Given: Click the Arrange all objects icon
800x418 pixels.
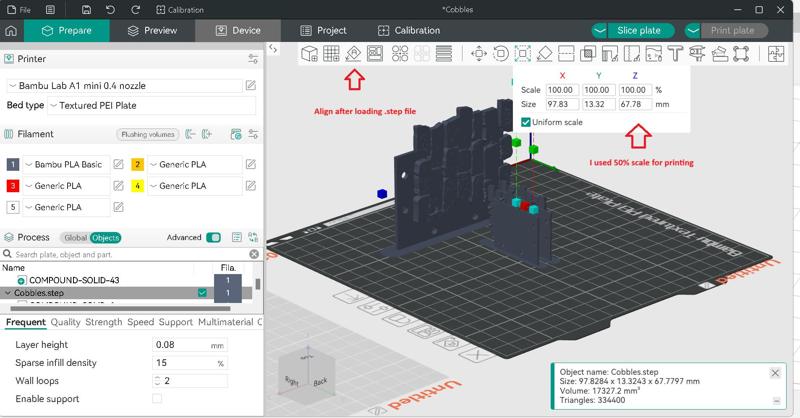Looking at the screenshot, I should point(375,53).
